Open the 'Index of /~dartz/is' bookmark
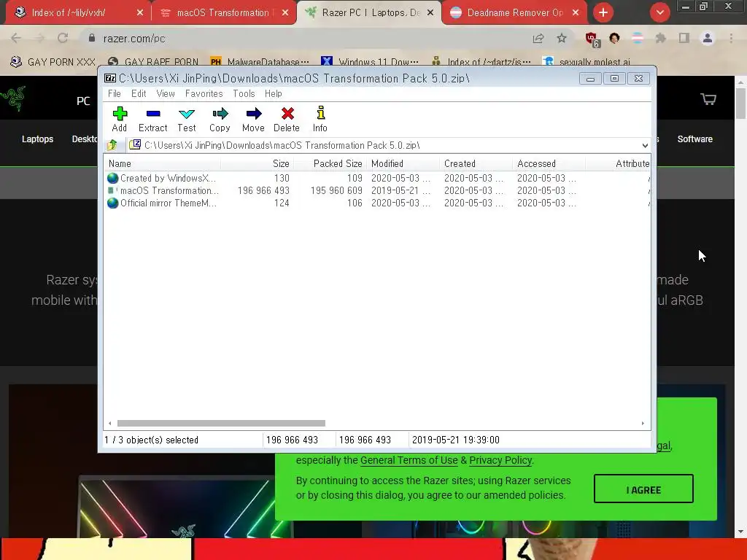The width and height of the screenshot is (747, 560). [x=481, y=62]
